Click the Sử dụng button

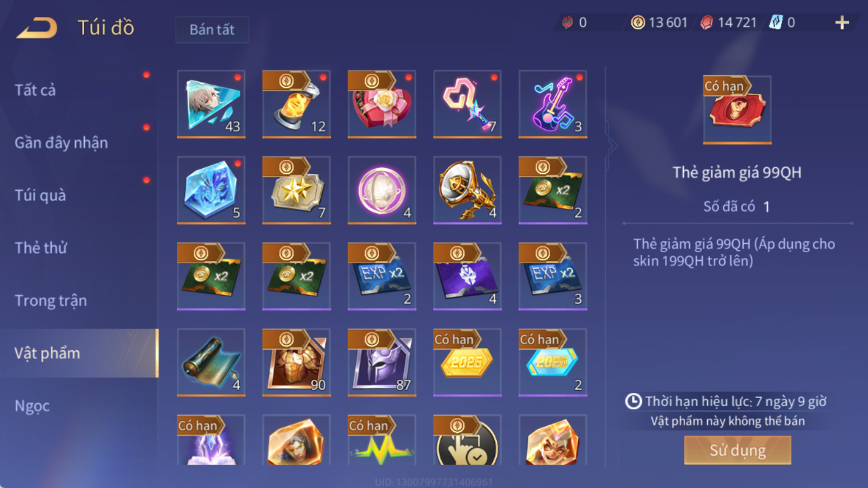coord(738,450)
